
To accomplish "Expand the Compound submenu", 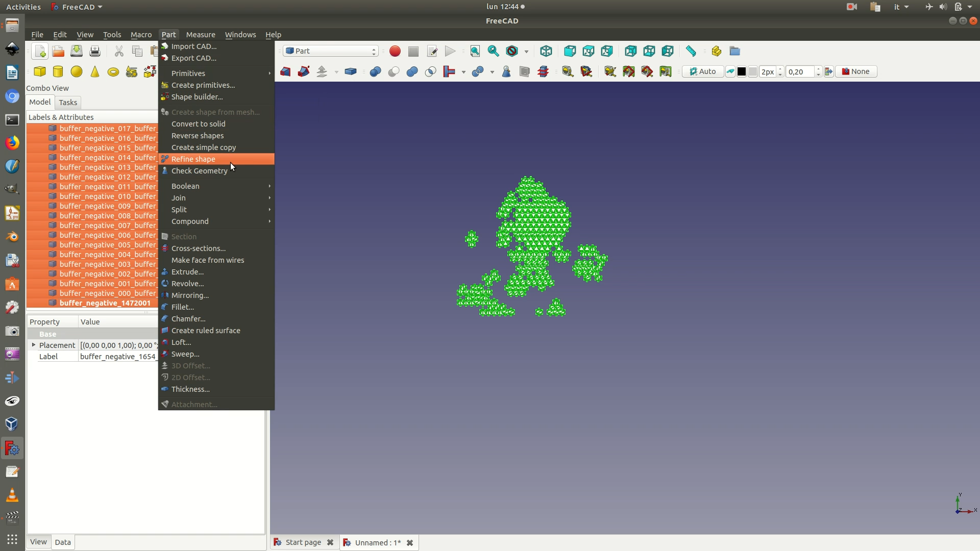I will [216, 221].
